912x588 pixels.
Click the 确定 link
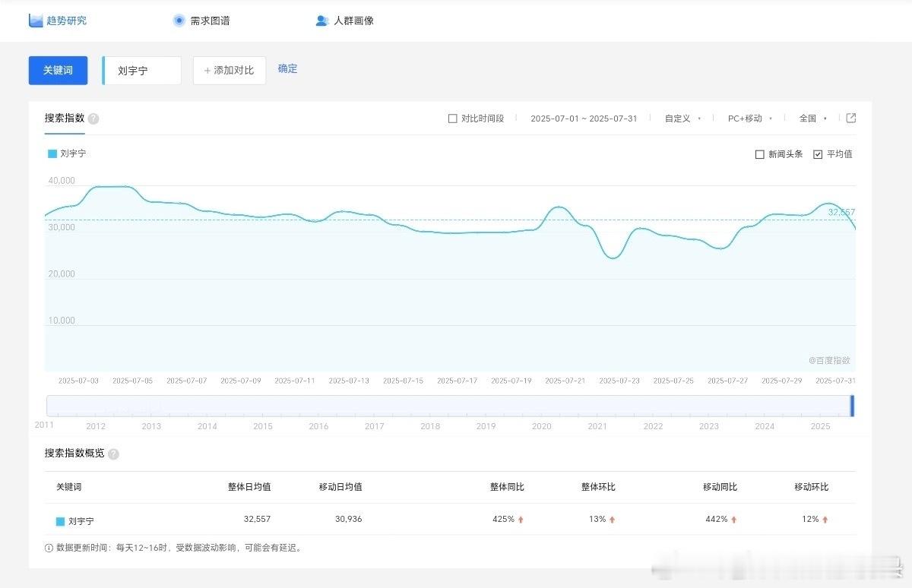point(287,68)
